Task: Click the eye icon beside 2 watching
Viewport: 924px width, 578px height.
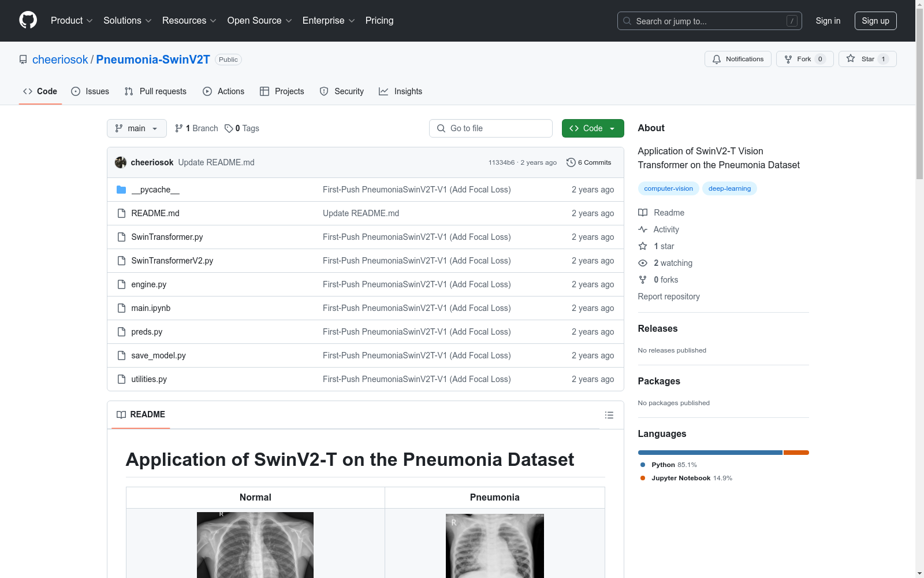Action: [x=643, y=263]
